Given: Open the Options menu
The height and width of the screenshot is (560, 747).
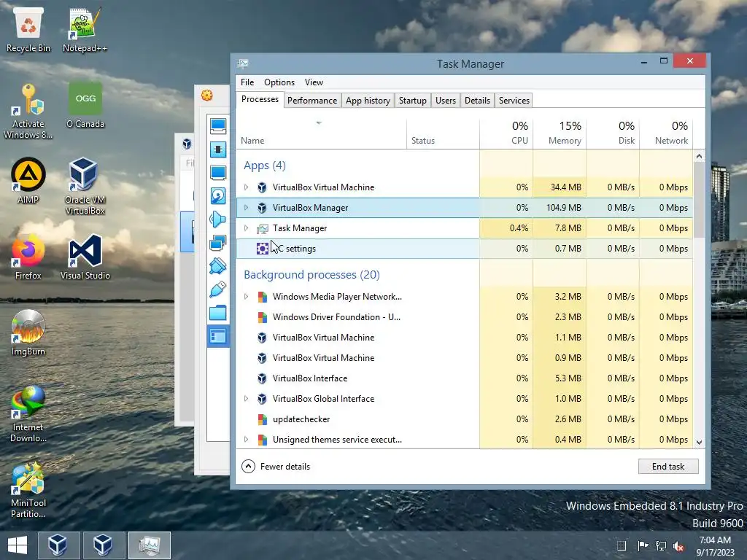Looking at the screenshot, I should tap(279, 82).
